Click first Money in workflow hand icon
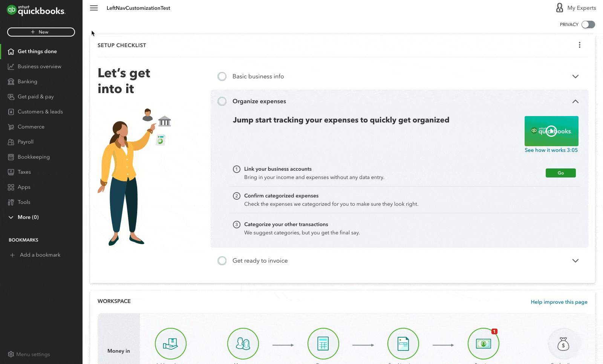The image size is (603, 364). pyautogui.click(x=171, y=344)
